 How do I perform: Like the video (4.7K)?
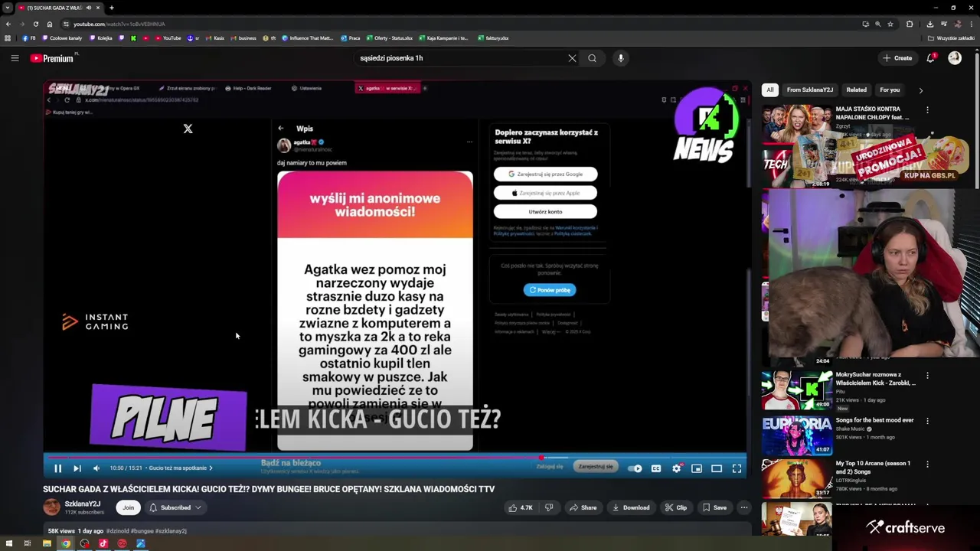[521, 507]
